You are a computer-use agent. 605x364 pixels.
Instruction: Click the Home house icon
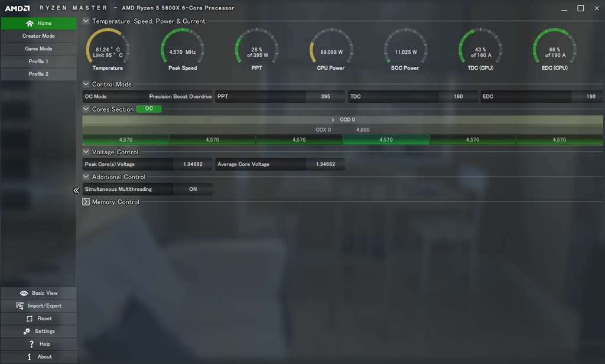pyautogui.click(x=30, y=24)
